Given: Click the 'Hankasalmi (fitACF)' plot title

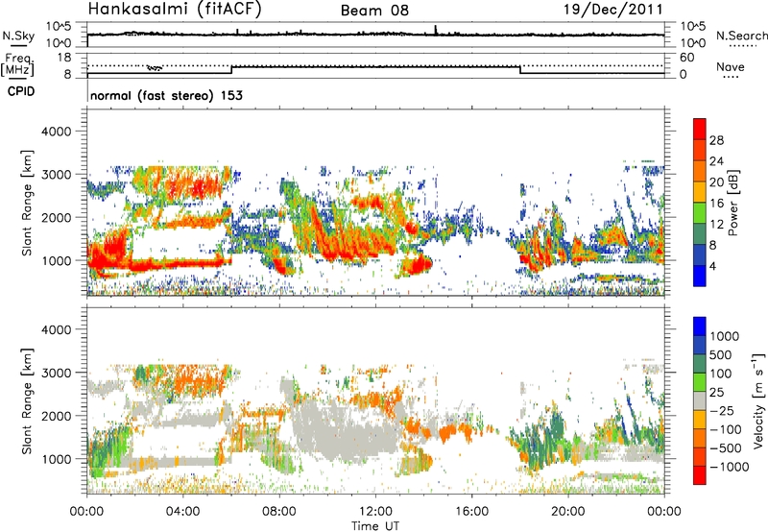Looking at the screenshot, I should click(x=175, y=10).
